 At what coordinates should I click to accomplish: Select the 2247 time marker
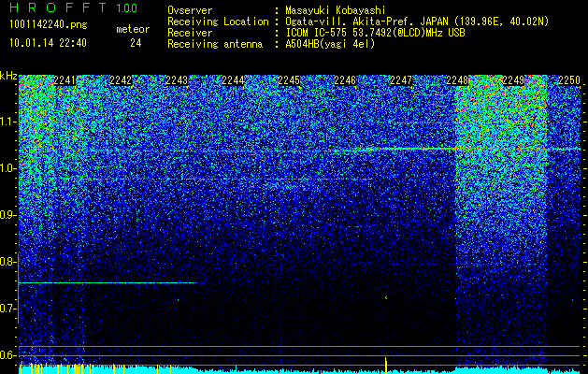tap(401, 80)
